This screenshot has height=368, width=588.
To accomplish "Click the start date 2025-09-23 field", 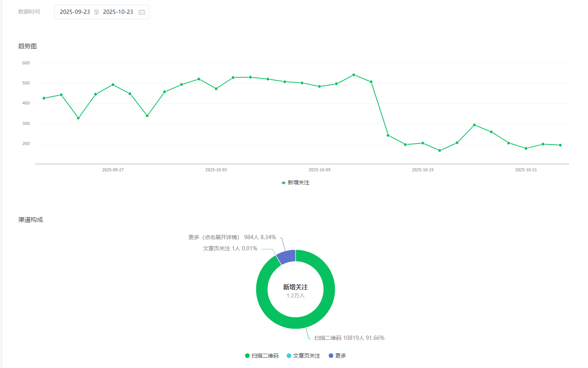I will pos(75,12).
